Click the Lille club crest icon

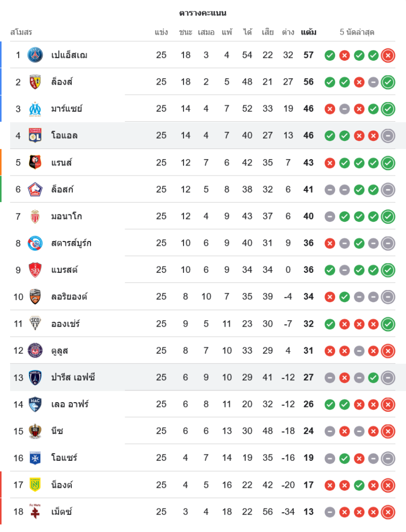click(x=35, y=189)
